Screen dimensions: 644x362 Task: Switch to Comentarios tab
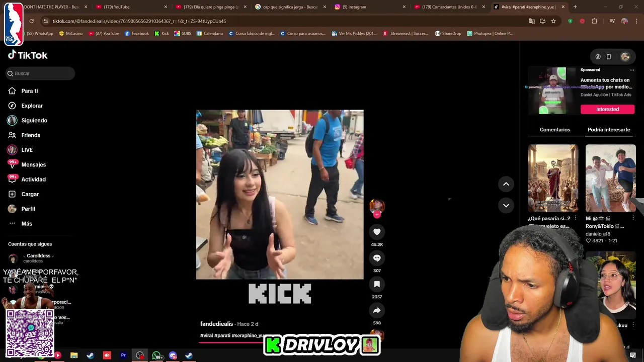point(555,130)
